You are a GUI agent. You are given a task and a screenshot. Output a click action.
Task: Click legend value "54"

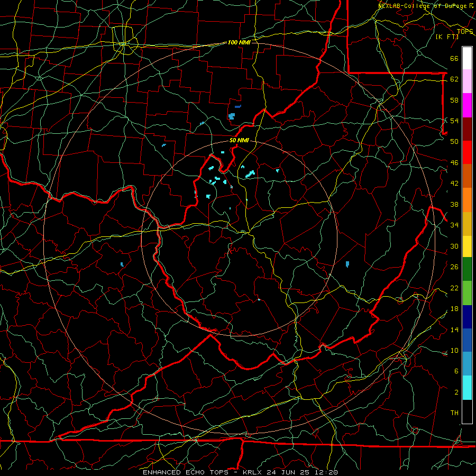tap(454, 121)
